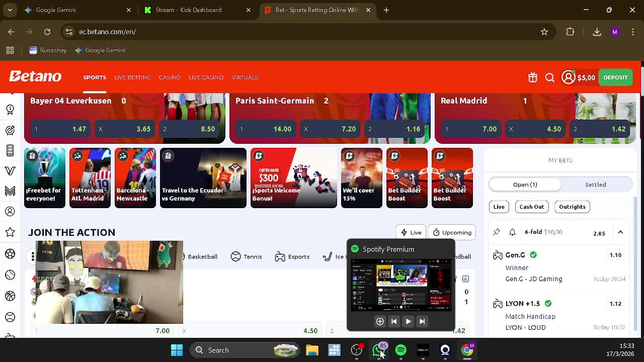This screenshot has width=644, height=362.
Task: Open the star favorites icon in sidebar
Action: click(10, 232)
